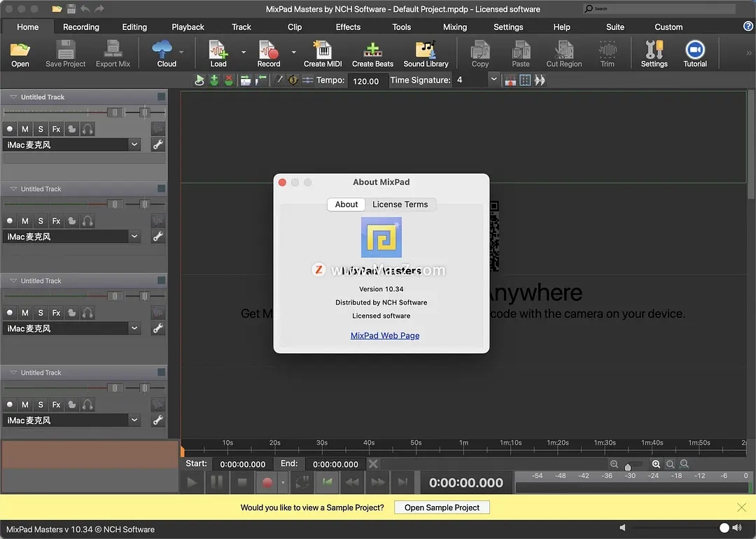The width and height of the screenshot is (756, 539).
Task: Click the grid view icon after Time Signature
Action: click(525, 80)
